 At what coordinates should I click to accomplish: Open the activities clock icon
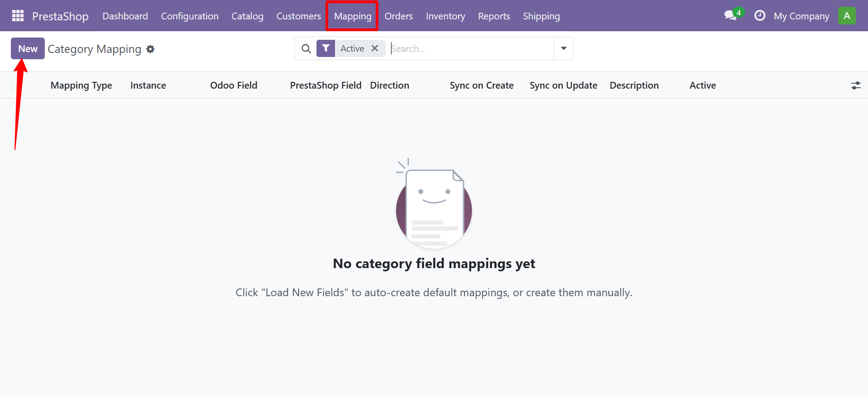tap(759, 15)
